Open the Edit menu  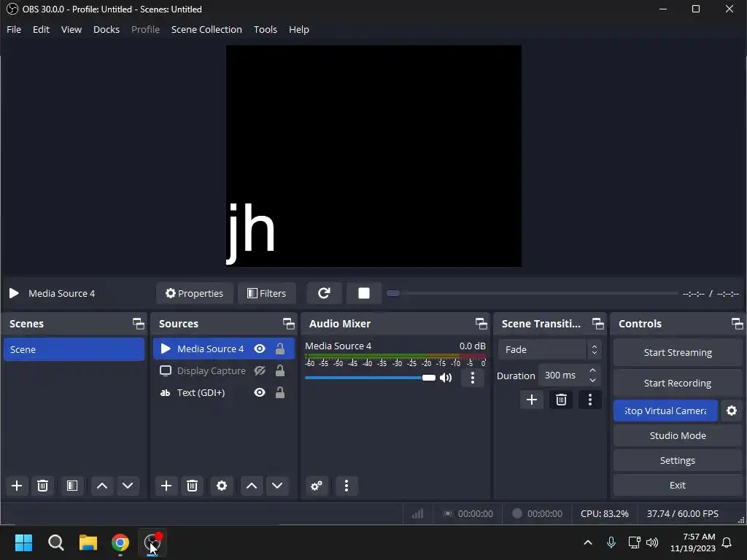[x=41, y=29]
